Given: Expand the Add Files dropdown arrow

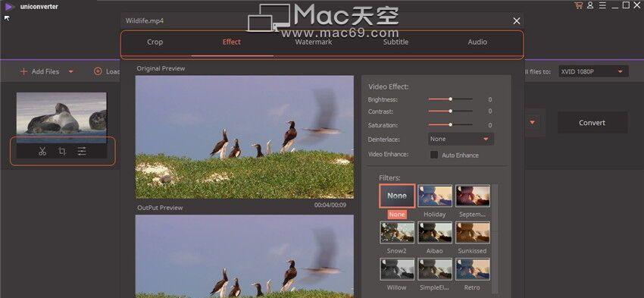Looking at the screenshot, I should click(70, 71).
